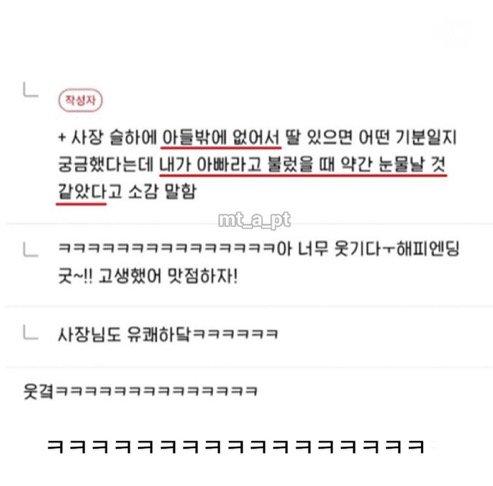Click the mt_a_pt watermark text

pos(254,220)
